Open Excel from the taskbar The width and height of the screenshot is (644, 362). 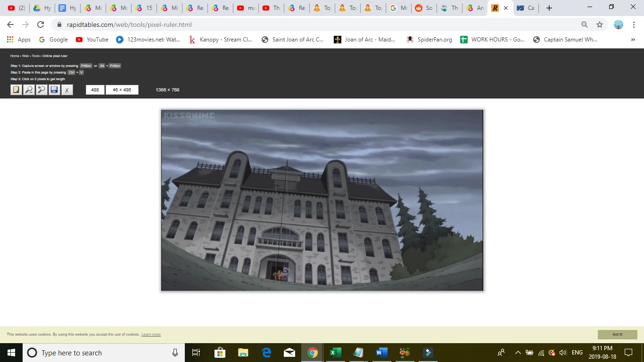coord(335,353)
